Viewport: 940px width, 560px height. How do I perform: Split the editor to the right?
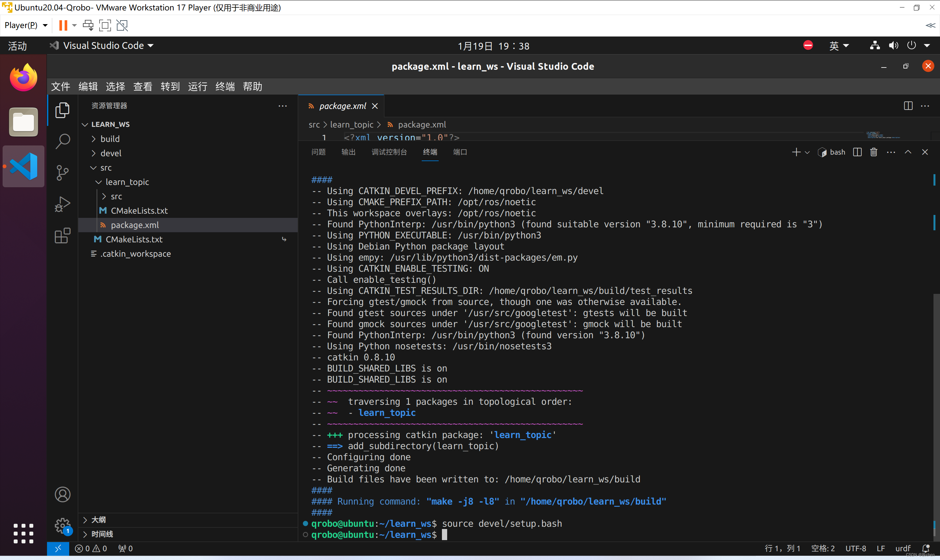tap(908, 106)
